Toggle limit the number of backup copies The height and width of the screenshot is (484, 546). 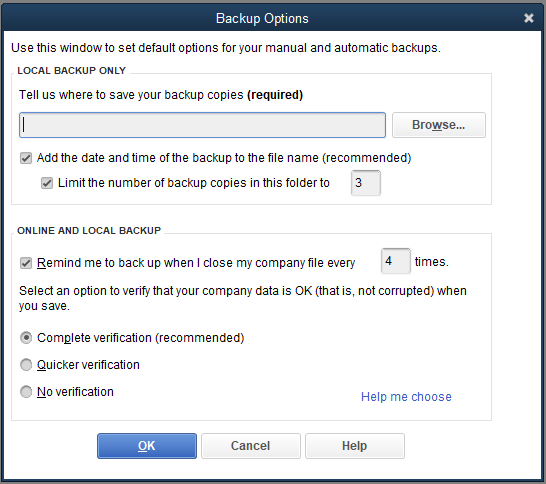pyautogui.click(x=47, y=183)
